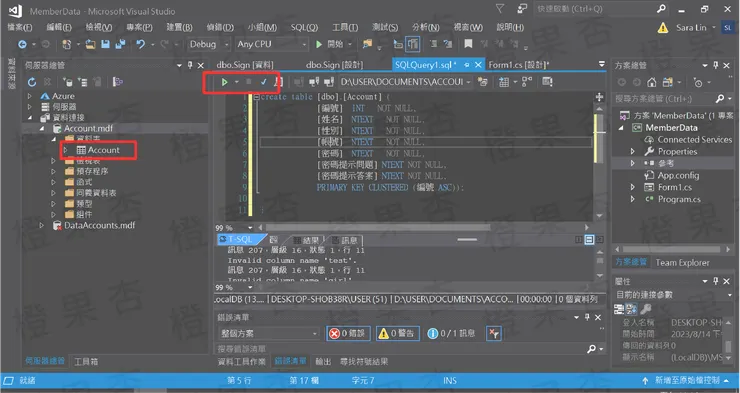The width and height of the screenshot is (740, 393).
Task: Expand the DataAccounts.mdf node
Action: click(42, 226)
